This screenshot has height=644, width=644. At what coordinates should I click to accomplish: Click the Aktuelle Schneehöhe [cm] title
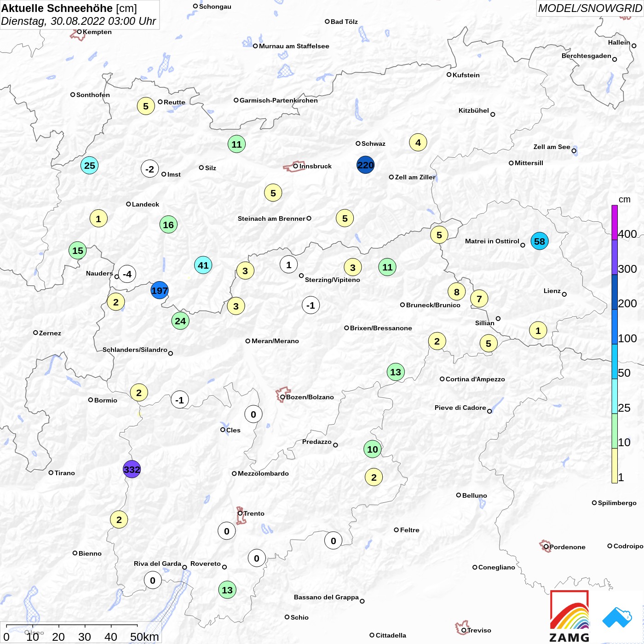69,8
